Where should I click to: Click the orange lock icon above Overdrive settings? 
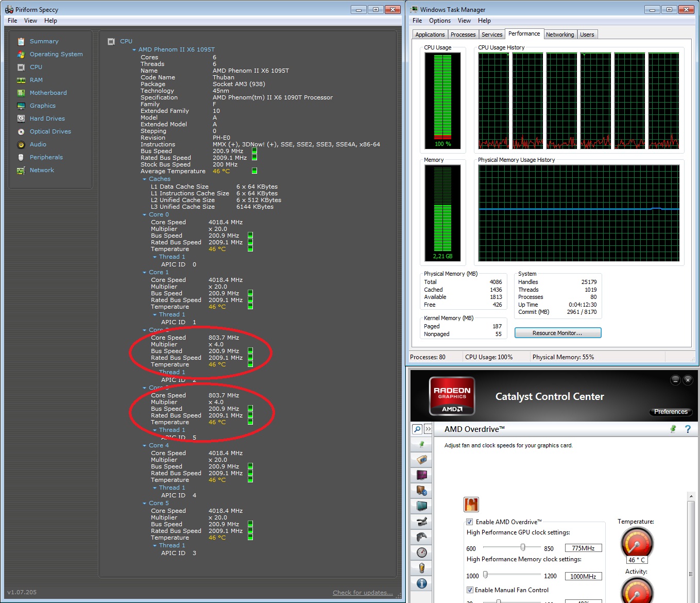coord(471,505)
